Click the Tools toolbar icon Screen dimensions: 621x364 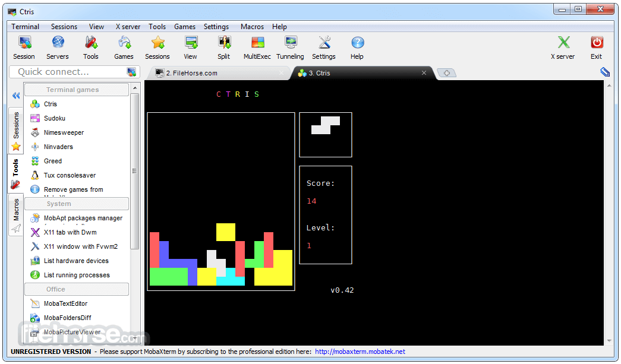click(91, 48)
